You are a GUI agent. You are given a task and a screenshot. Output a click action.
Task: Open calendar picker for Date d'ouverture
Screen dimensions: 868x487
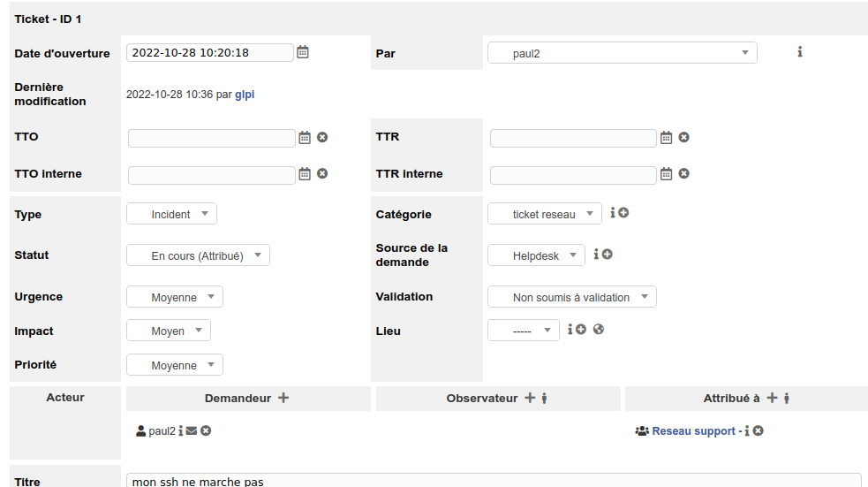303,52
